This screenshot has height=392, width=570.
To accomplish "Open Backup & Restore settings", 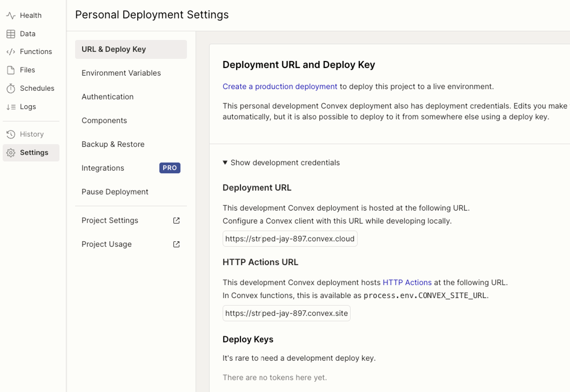I will pyautogui.click(x=113, y=144).
